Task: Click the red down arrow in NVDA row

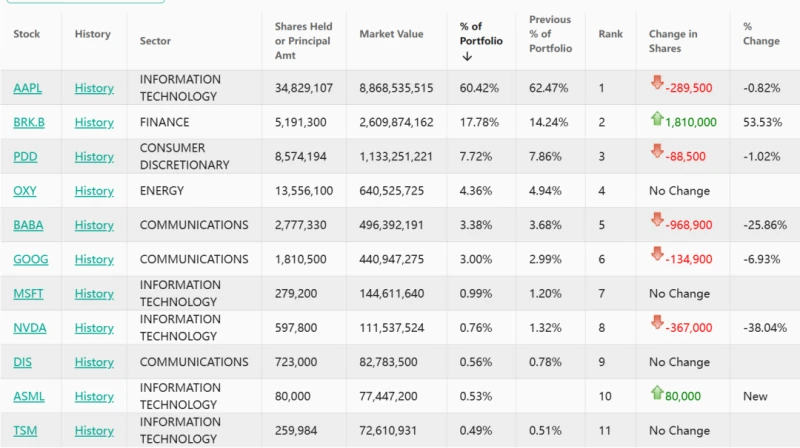Action: 656,323
